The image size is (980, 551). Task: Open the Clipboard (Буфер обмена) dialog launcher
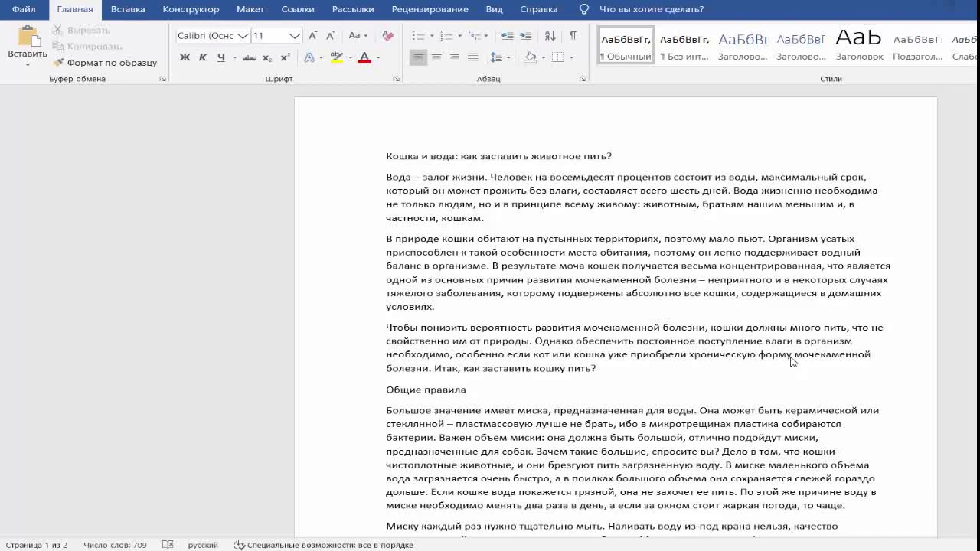162,79
